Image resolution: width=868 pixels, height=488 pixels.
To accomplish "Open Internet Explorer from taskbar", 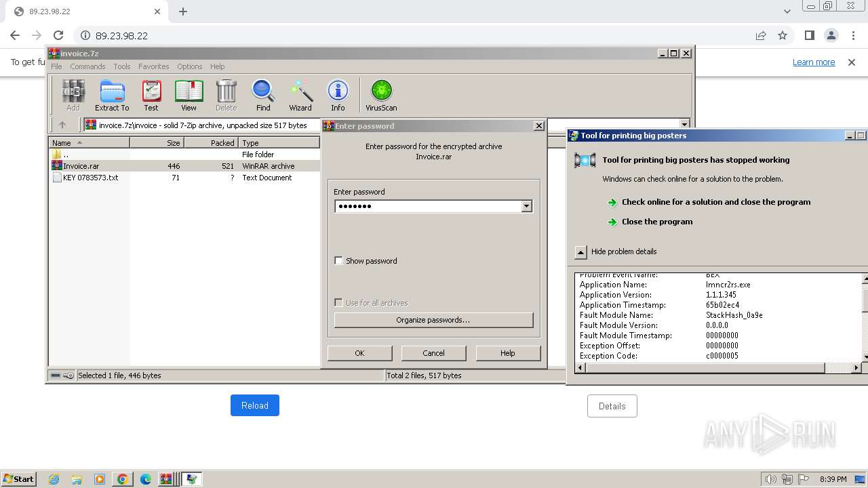I will coord(54,479).
